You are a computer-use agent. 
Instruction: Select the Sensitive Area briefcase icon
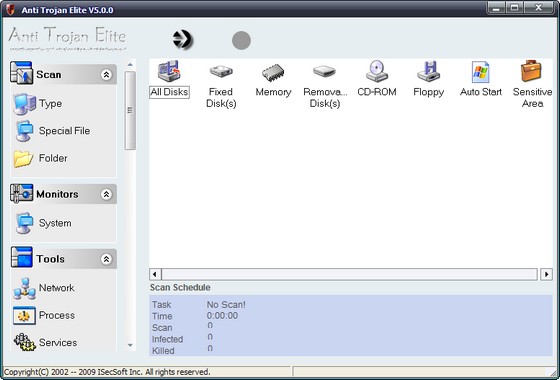click(x=532, y=71)
